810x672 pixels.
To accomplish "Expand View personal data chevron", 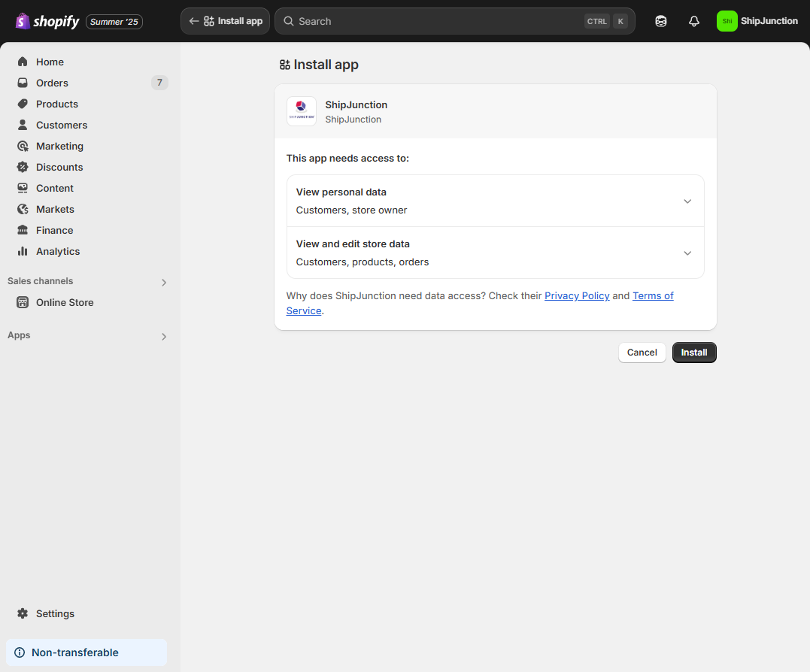I will [x=687, y=201].
